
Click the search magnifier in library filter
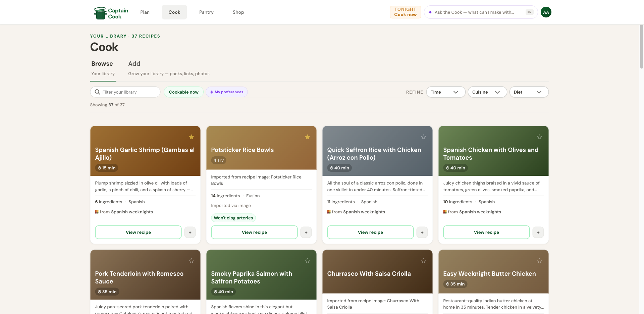(97, 92)
